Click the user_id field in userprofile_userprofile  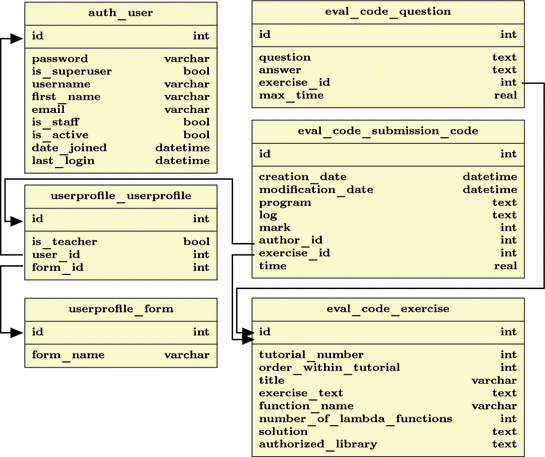121,254
